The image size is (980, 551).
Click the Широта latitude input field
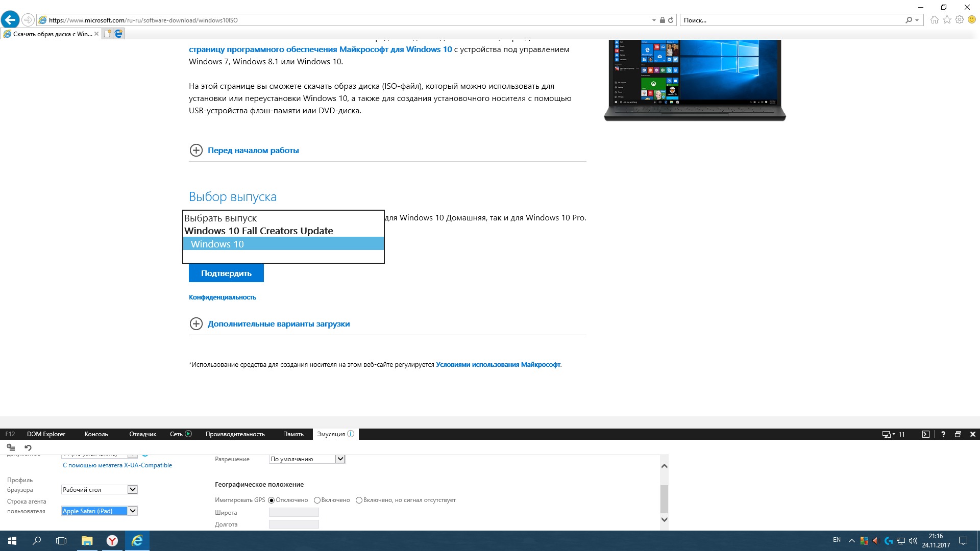[293, 512]
